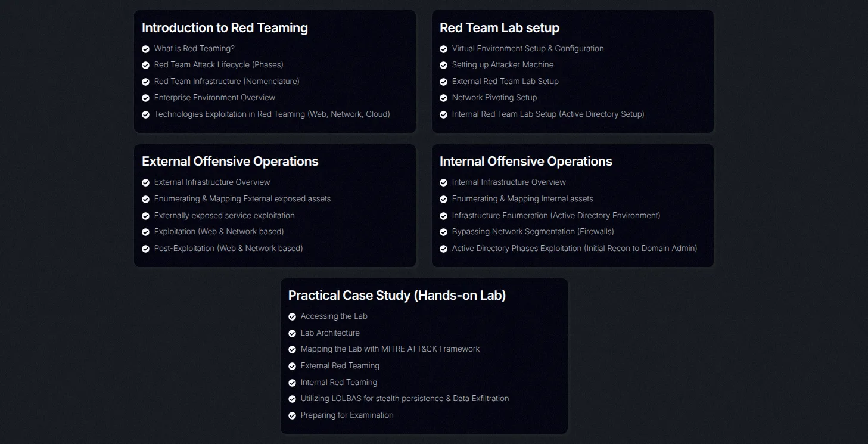Click checkmark beside Accessing the Lab
Screen dimensions: 868x444
292,316
